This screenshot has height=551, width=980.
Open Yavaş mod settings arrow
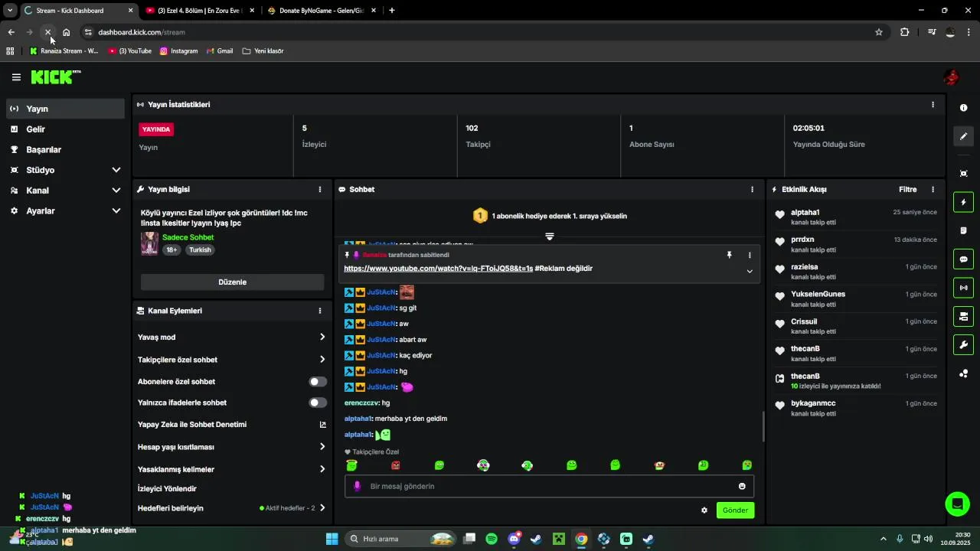click(x=322, y=337)
